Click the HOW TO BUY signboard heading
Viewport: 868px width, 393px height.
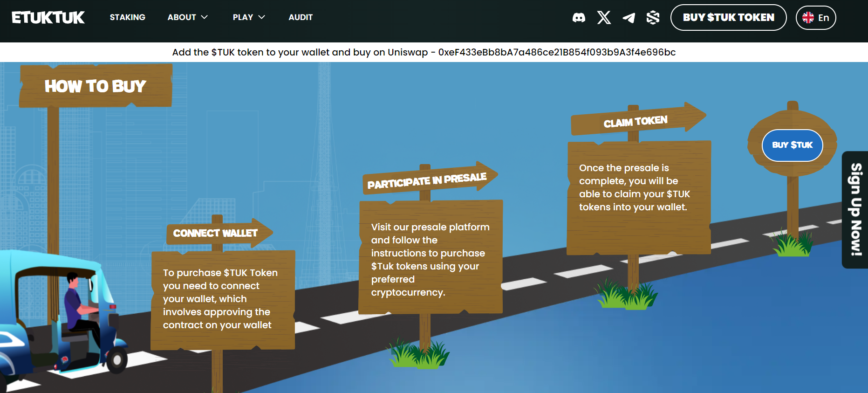[x=96, y=86]
